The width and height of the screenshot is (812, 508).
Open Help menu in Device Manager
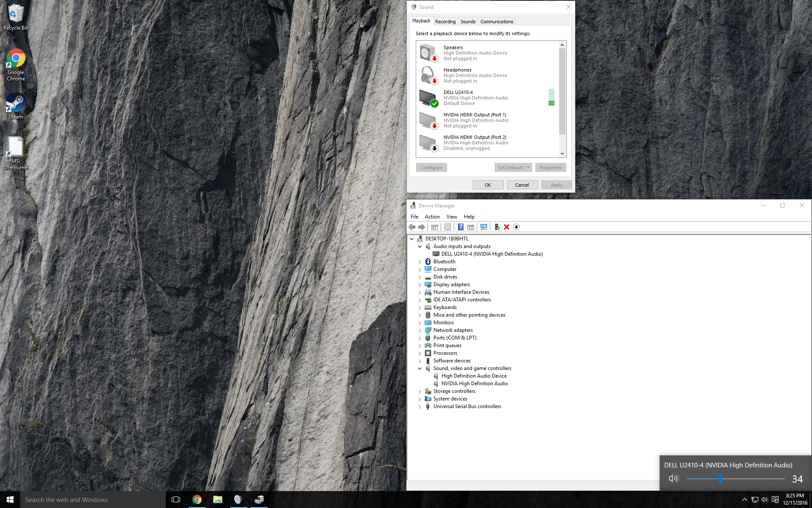[469, 217]
